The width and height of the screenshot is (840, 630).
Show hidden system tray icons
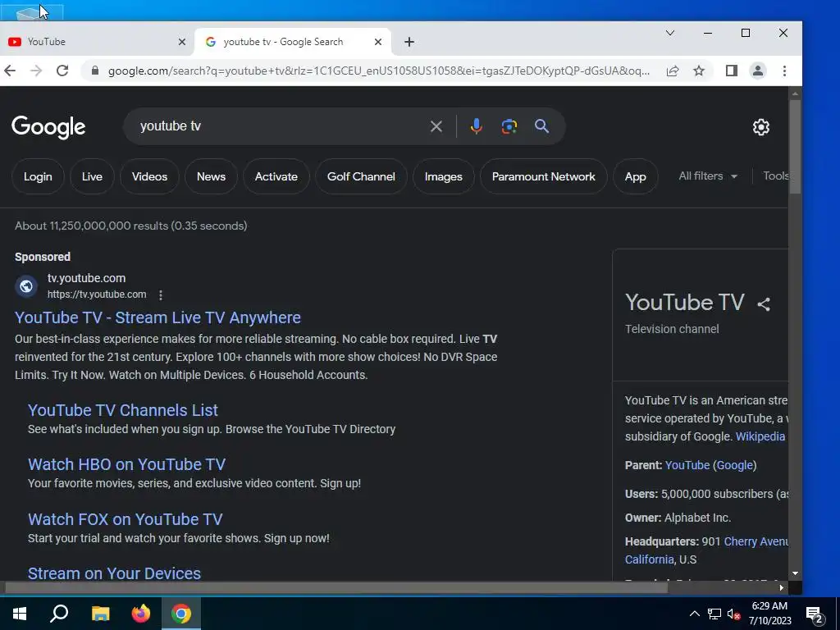[x=694, y=614]
